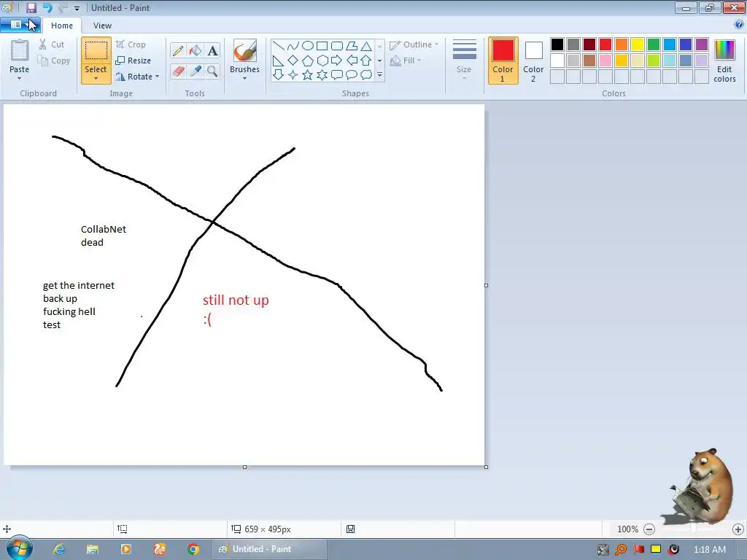Image resolution: width=747 pixels, height=560 pixels.
Task: Choose the Rounded rectangle shape
Action: pyautogui.click(x=337, y=46)
